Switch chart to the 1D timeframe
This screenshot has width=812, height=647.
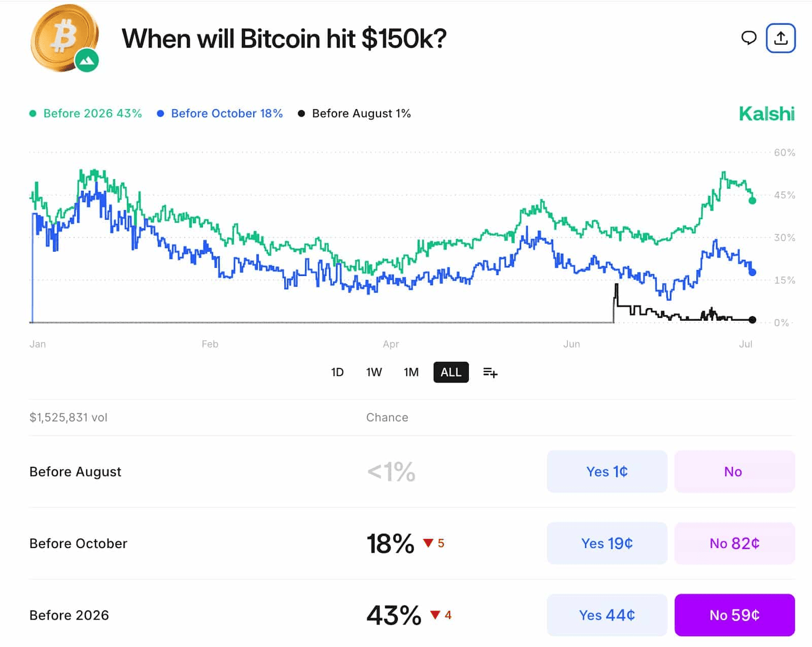[337, 372]
